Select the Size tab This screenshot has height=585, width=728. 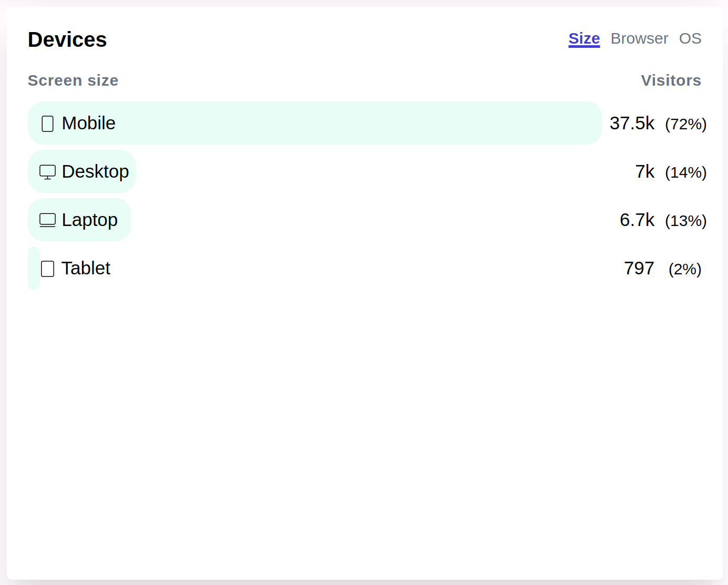tap(584, 38)
